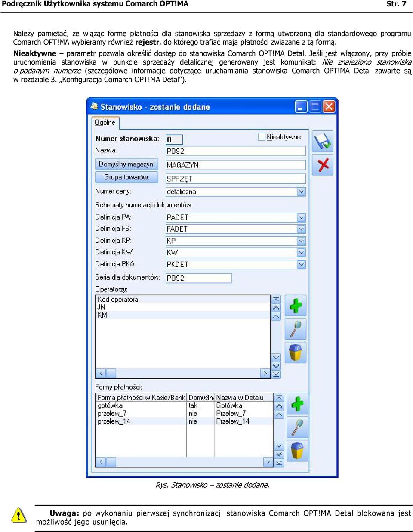Delete selected operator with the trash bin
This screenshot has height=532, width=413.
(x=296, y=353)
